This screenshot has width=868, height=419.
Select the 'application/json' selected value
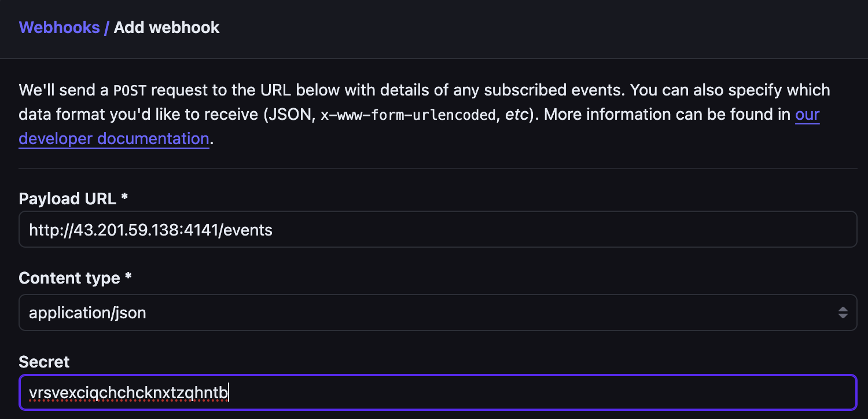pos(87,313)
